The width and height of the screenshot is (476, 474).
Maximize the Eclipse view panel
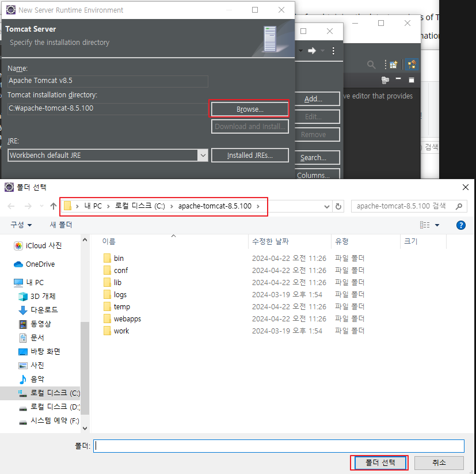(x=412, y=80)
